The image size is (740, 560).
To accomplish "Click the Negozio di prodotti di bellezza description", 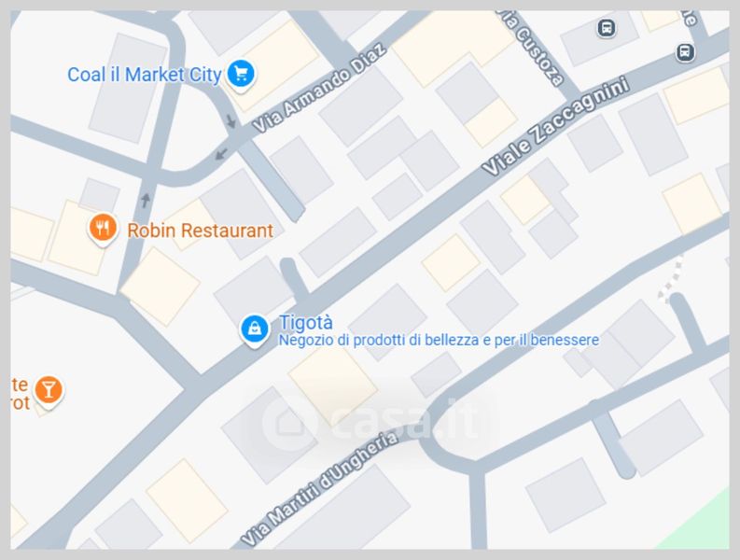I will 439,340.
